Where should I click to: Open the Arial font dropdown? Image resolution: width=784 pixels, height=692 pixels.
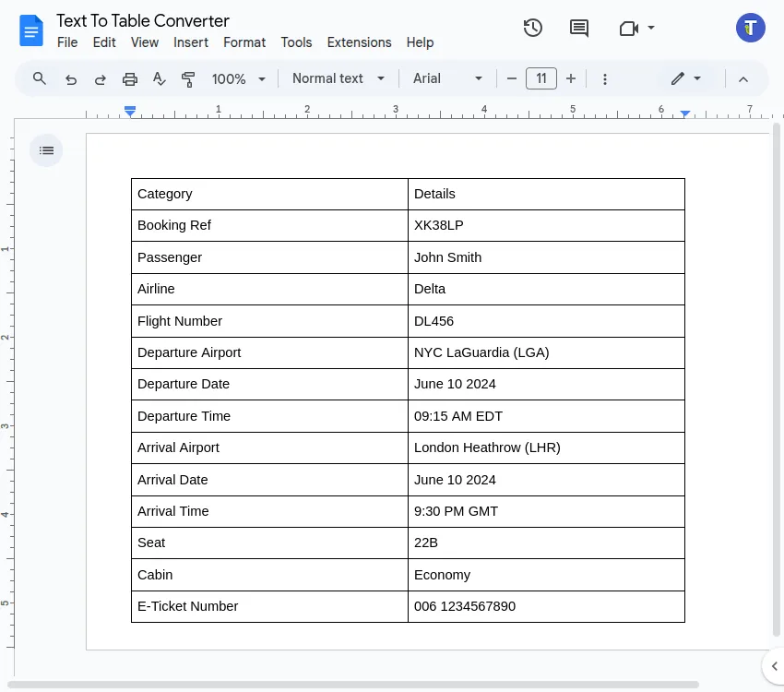447,78
